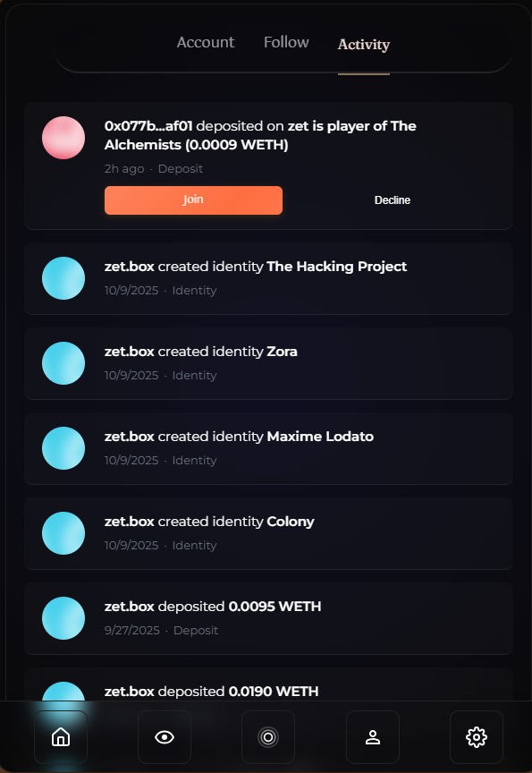Click the pink avatar on the deposit notification

[x=63, y=138]
